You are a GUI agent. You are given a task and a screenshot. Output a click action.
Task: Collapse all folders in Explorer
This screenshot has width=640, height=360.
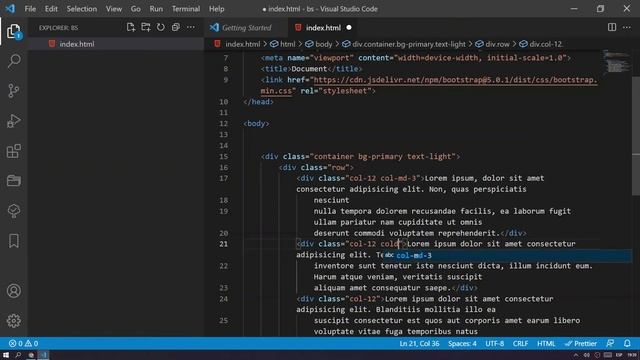click(176, 27)
